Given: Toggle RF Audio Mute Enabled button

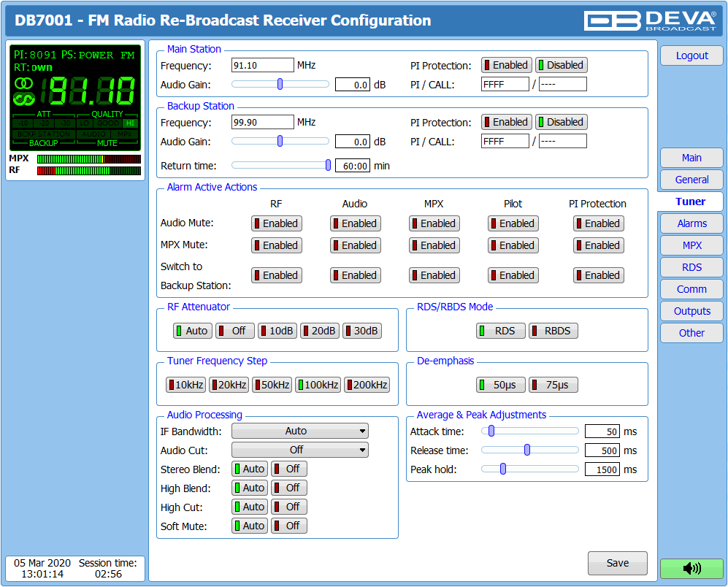Looking at the screenshot, I should 276,223.
